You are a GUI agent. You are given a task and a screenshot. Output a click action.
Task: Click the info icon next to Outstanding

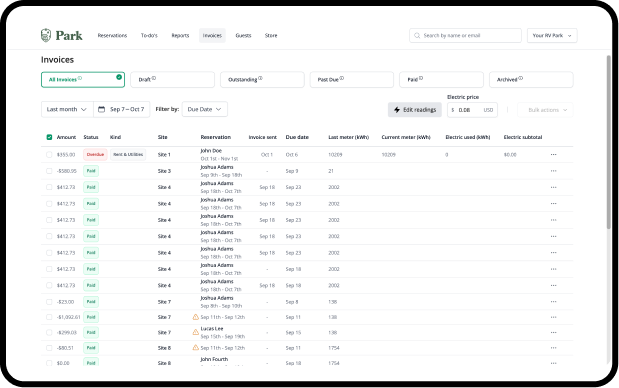[x=260, y=78]
